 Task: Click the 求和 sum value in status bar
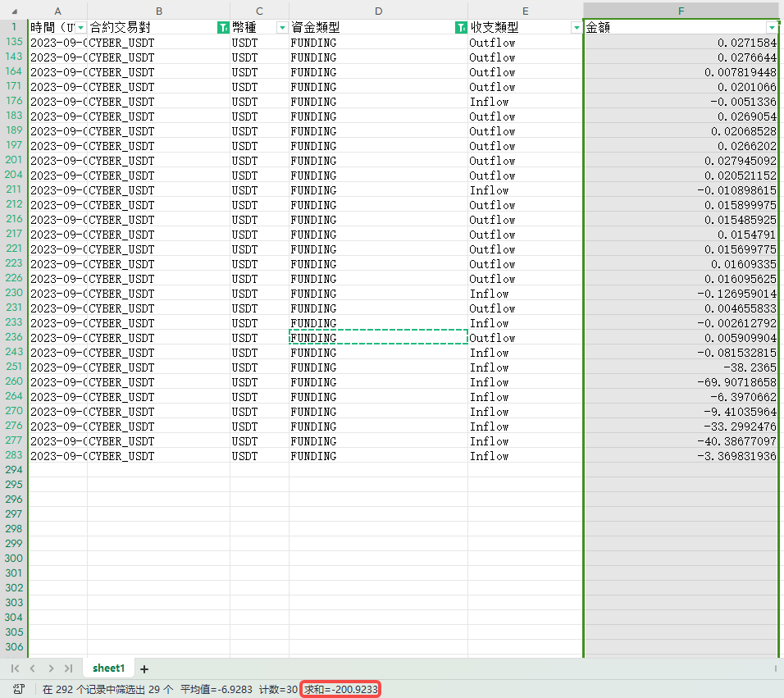341,689
